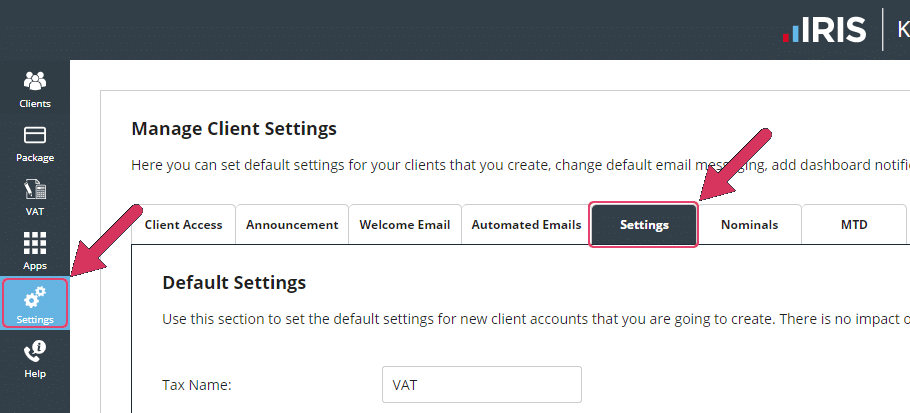Open the Announcement tab

coord(292,225)
